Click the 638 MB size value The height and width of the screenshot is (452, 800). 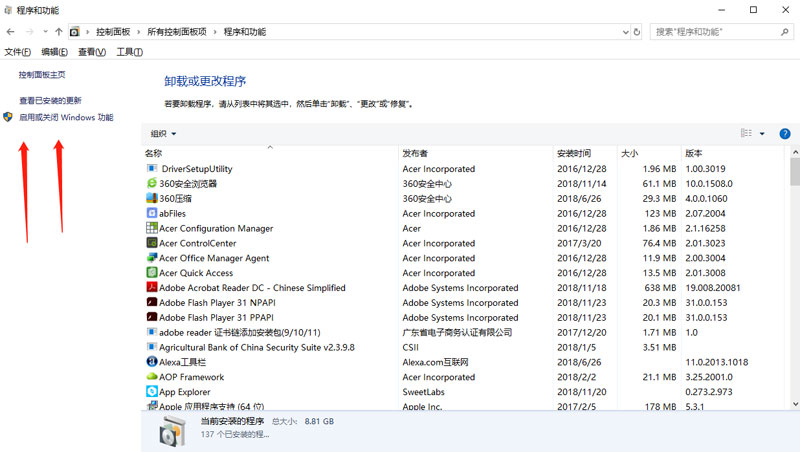pos(660,288)
